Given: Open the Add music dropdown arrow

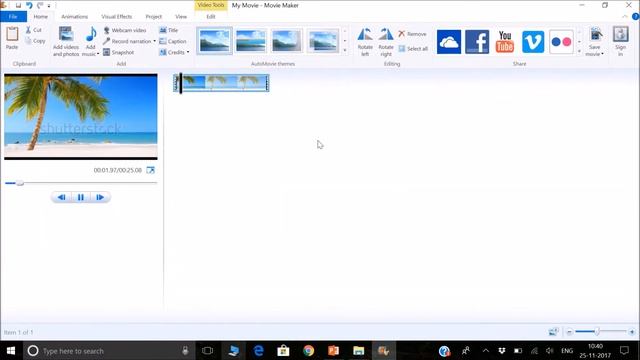Looking at the screenshot, I should tap(98, 54).
